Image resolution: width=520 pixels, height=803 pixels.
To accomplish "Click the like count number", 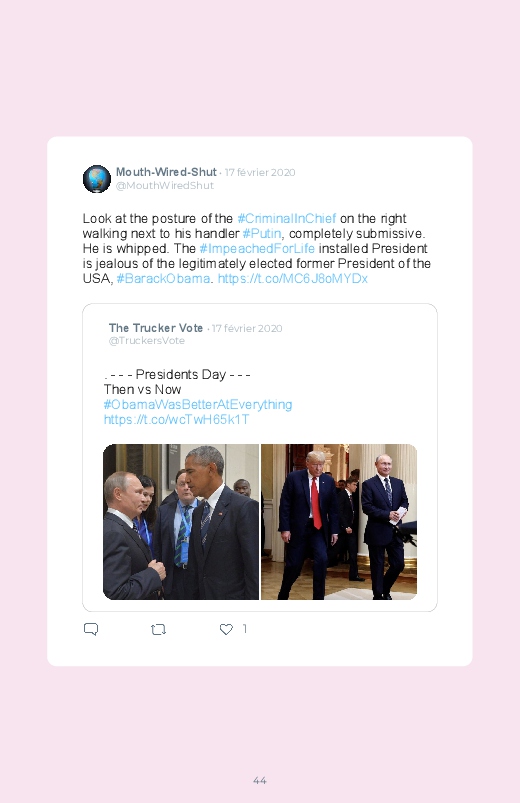I will 245,629.
